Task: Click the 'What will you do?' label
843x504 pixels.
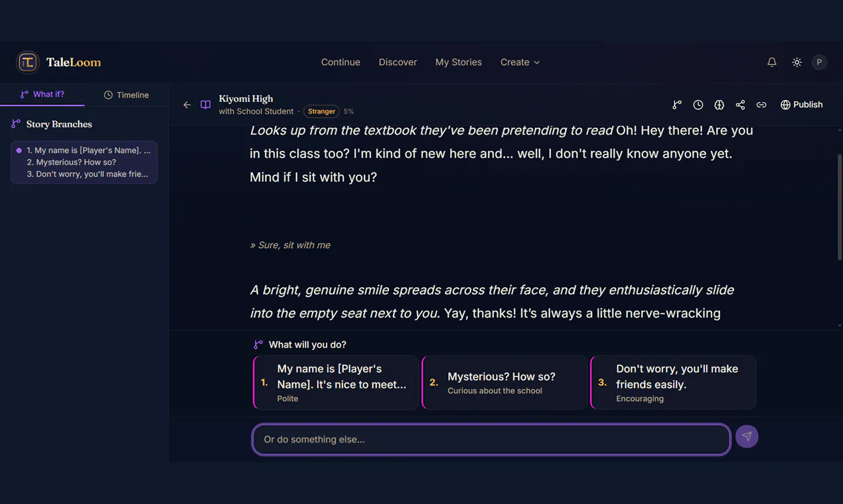Action: pos(307,345)
